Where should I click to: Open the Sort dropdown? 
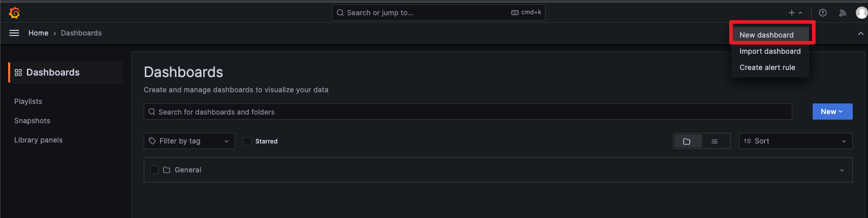[795, 141]
